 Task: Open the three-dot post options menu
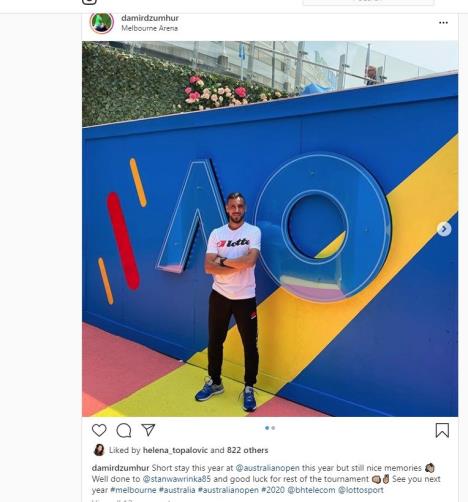(443, 23)
